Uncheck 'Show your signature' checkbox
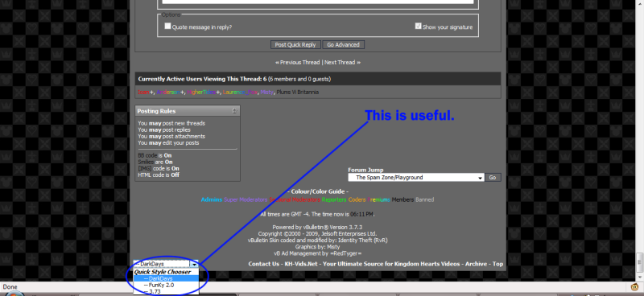644x296 pixels. coord(418,26)
